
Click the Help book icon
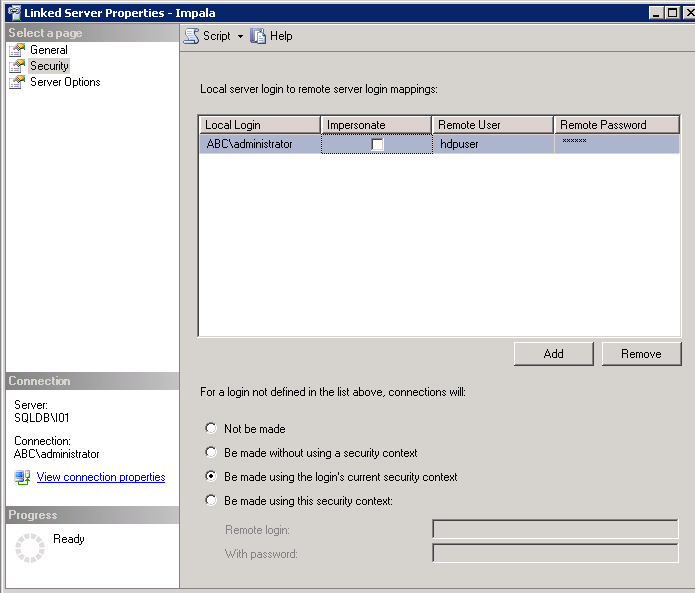click(x=258, y=36)
